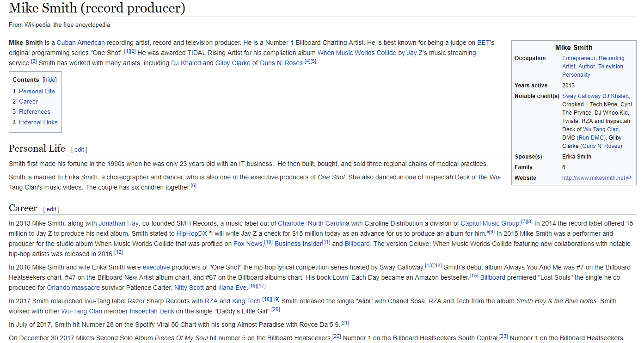
Task: Open the Jay Z link in the intro
Action: pyautogui.click(x=415, y=53)
